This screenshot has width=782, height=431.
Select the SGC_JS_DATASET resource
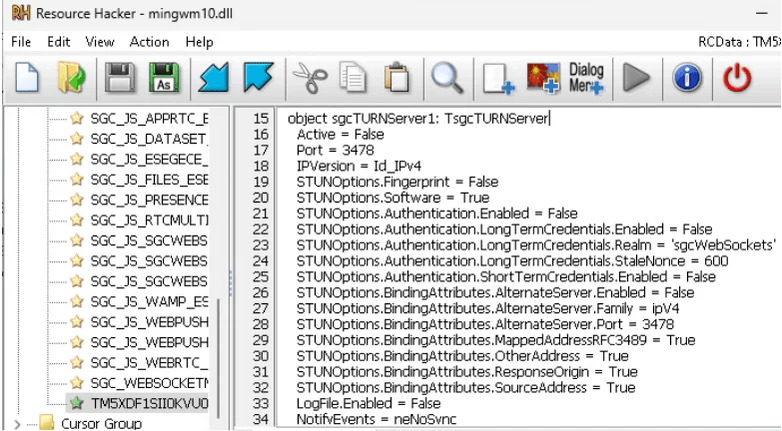pos(148,139)
